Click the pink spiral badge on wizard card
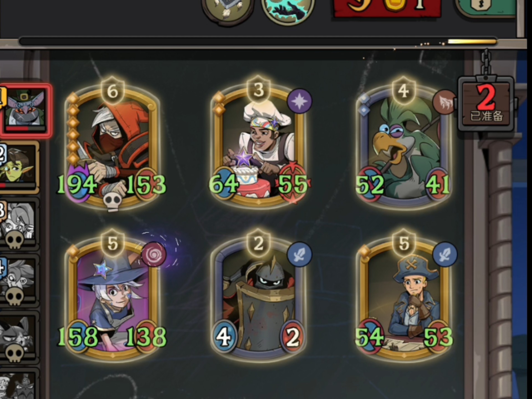The height and width of the screenshot is (399, 532). 154,254
